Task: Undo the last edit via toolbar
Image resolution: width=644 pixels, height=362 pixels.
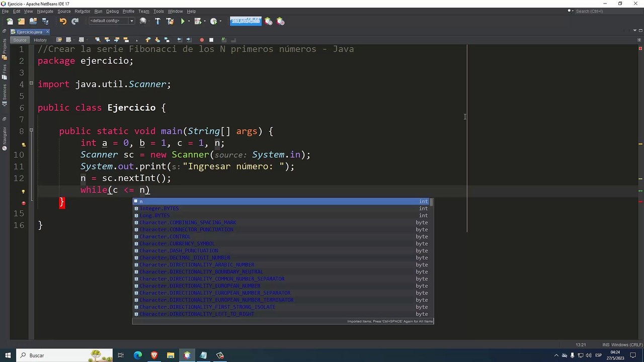Action: coord(63,21)
